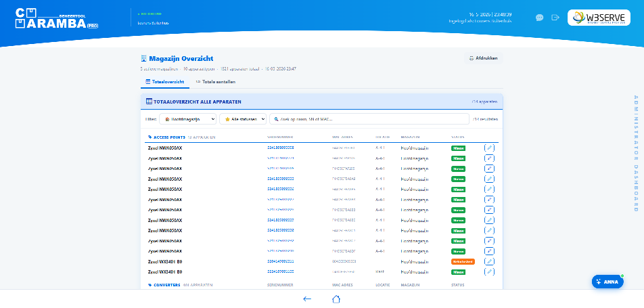Go back using the arrow at bottom
Screen dimensions: 644x308
pyautogui.click(x=307, y=299)
